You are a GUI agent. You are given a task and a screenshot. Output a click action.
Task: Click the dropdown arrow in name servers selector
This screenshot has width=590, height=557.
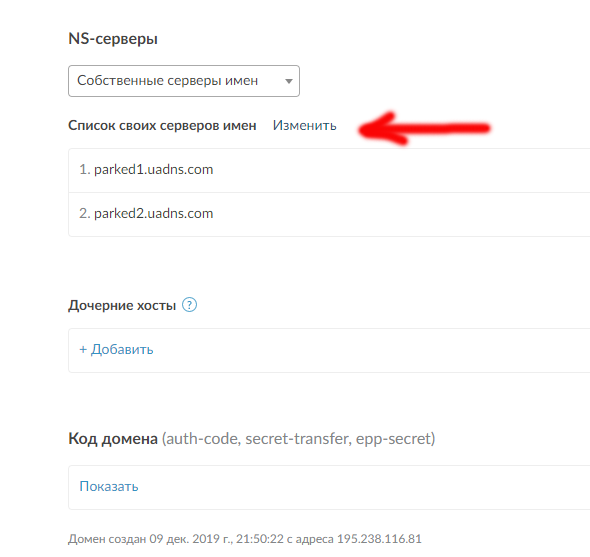289,81
